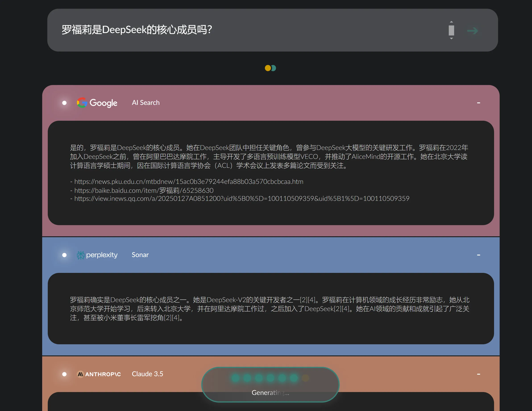Click the Google logo icon
The height and width of the screenshot is (411, 532).
pyautogui.click(x=82, y=103)
